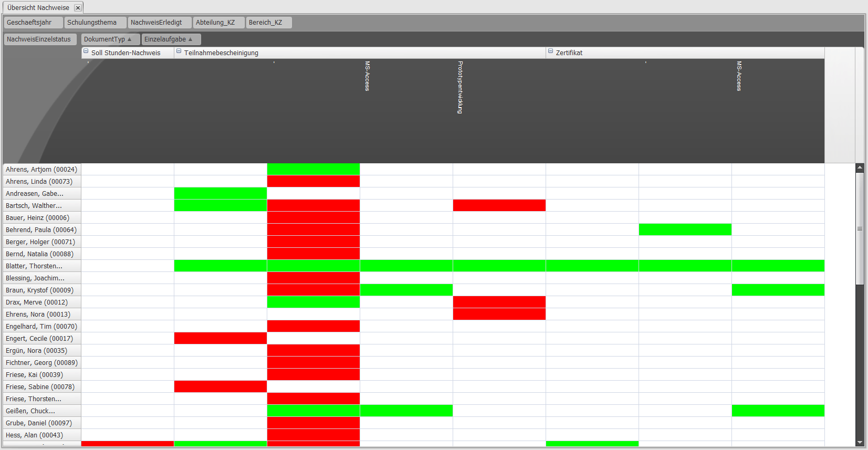Select row header Blatter, Thorsten
This screenshot has width=868, height=450.
click(x=42, y=266)
